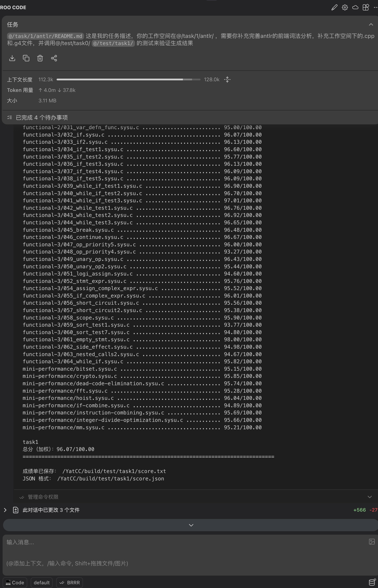The width and height of the screenshot is (378, 588).
Task: Condense context with the compress icon
Action: [227, 79]
